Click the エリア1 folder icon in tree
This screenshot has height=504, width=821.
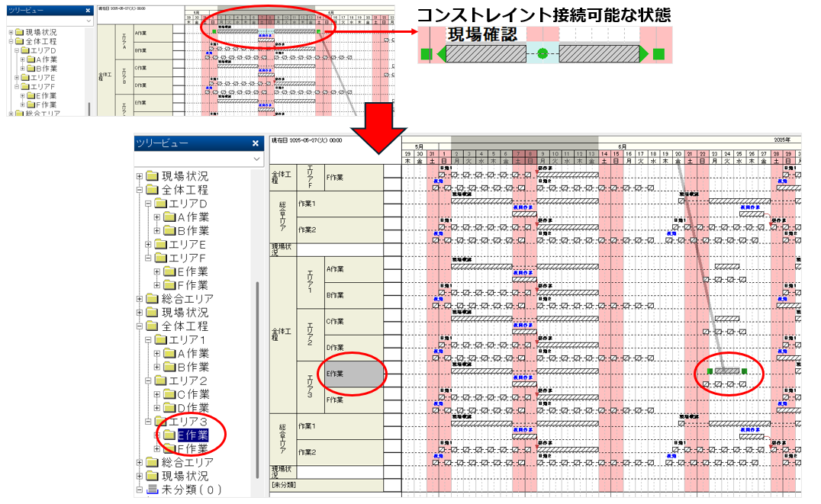(160, 340)
